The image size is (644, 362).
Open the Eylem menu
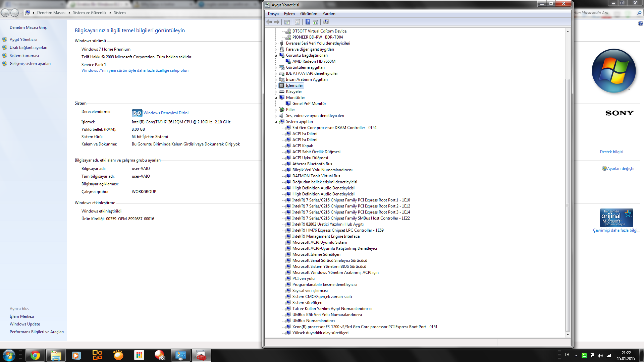289,14
